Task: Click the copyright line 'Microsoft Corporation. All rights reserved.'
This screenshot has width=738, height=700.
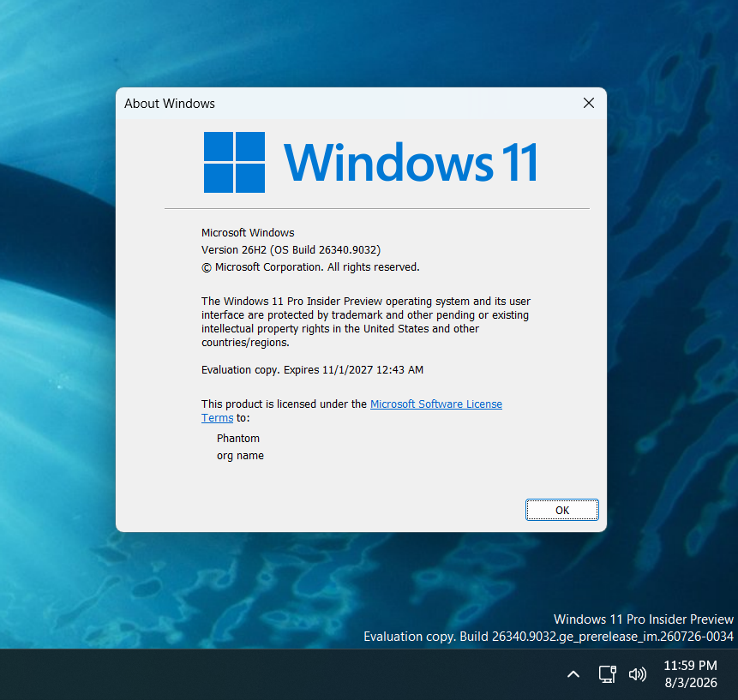Action: (x=310, y=267)
